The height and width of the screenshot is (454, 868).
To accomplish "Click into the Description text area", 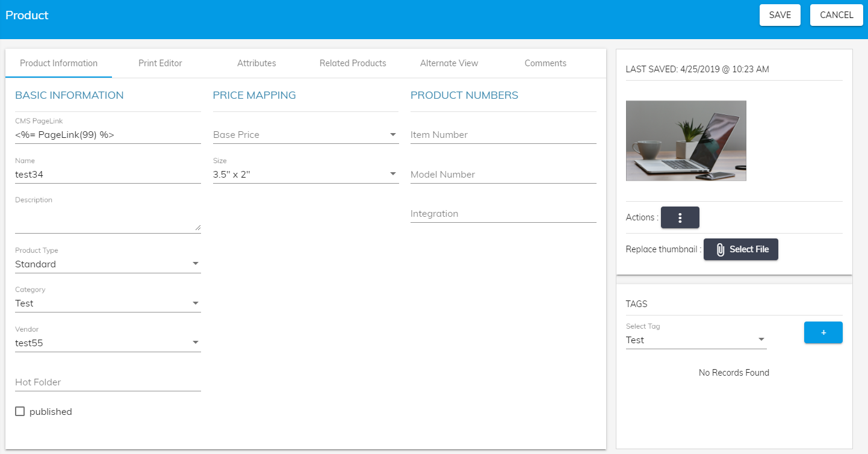I will coord(108,219).
